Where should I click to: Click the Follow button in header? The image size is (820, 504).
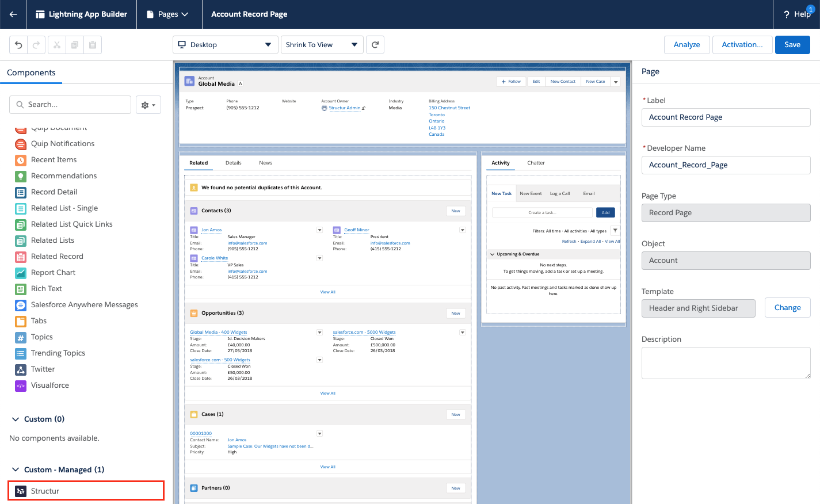511,82
